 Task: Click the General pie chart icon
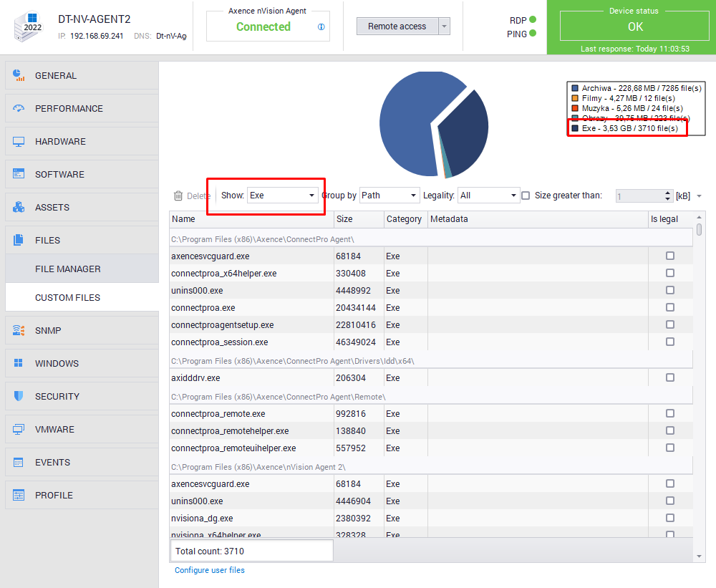(19, 75)
